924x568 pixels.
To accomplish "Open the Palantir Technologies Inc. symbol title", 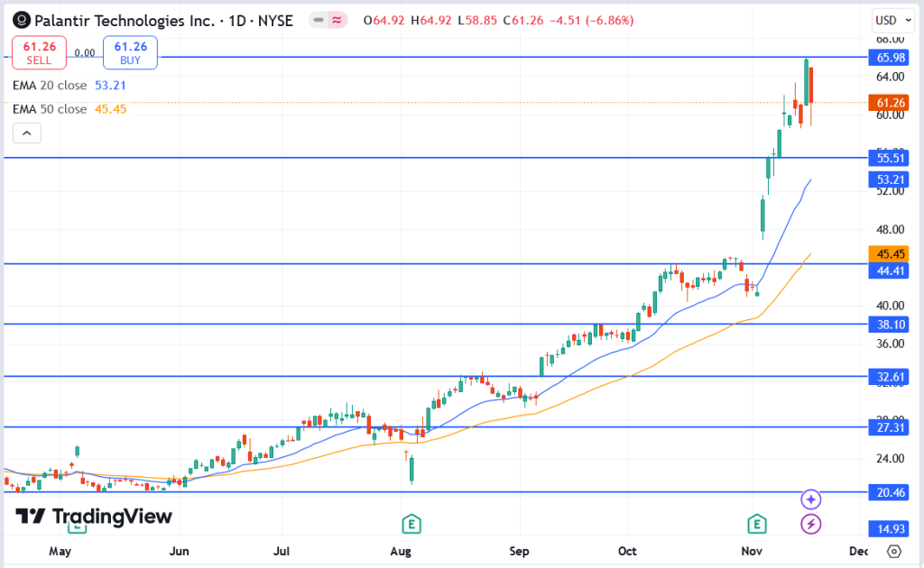I will [163, 21].
